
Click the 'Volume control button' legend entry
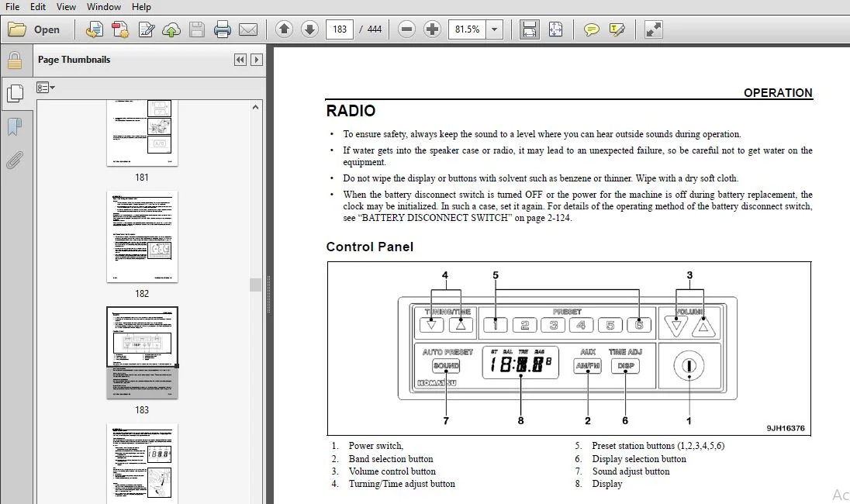pyautogui.click(x=392, y=471)
